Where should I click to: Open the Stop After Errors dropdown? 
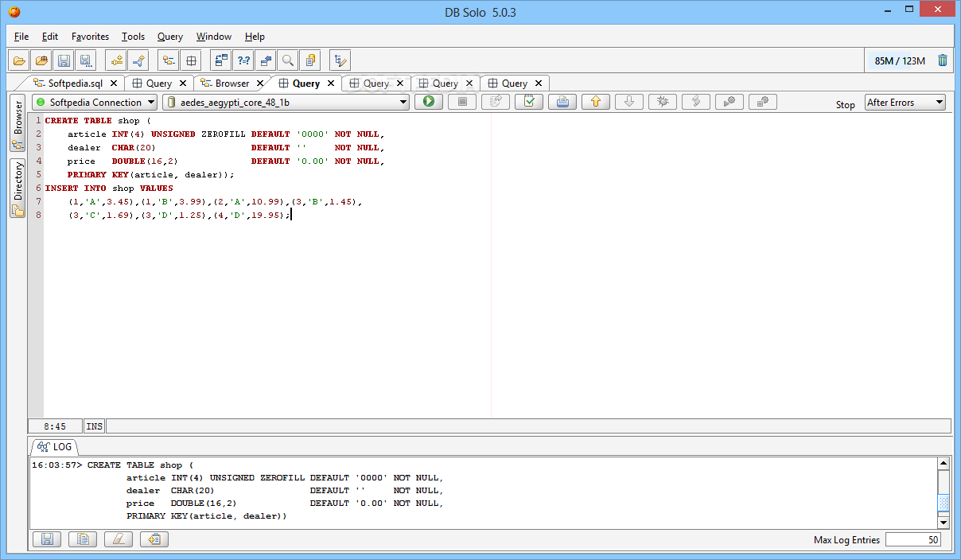click(x=905, y=102)
